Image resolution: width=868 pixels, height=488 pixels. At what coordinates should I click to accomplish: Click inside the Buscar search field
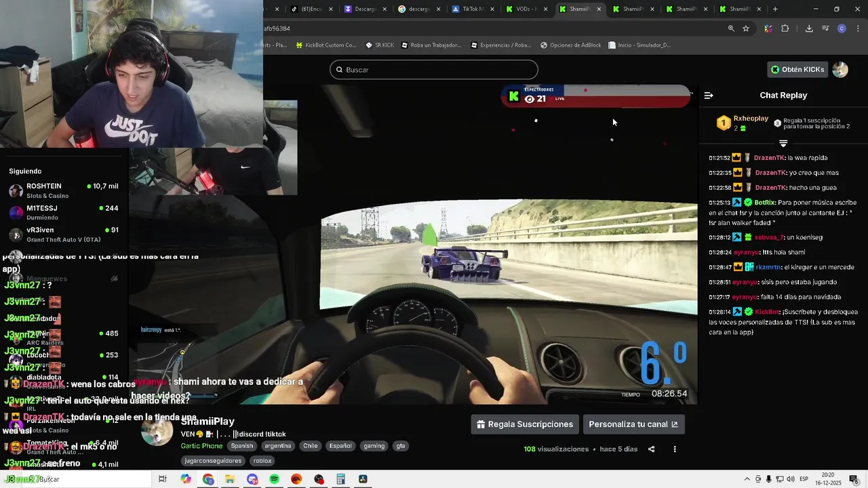point(434,70)
